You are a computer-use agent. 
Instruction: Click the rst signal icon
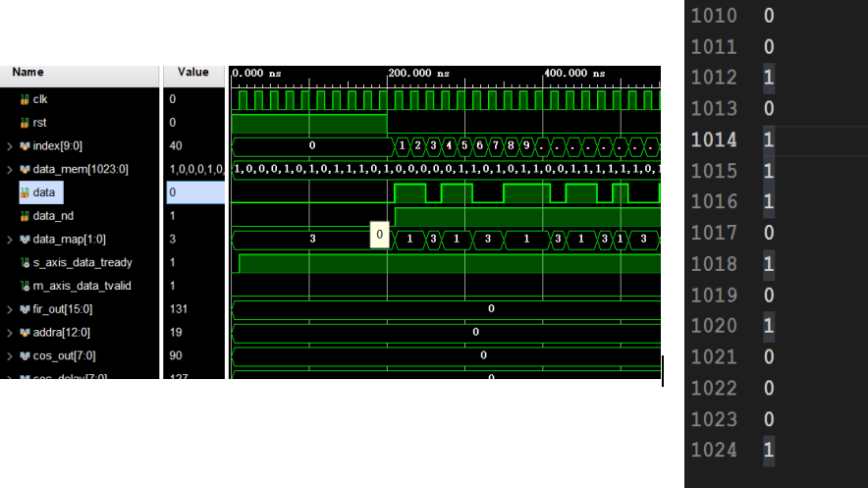click(25, 123)
